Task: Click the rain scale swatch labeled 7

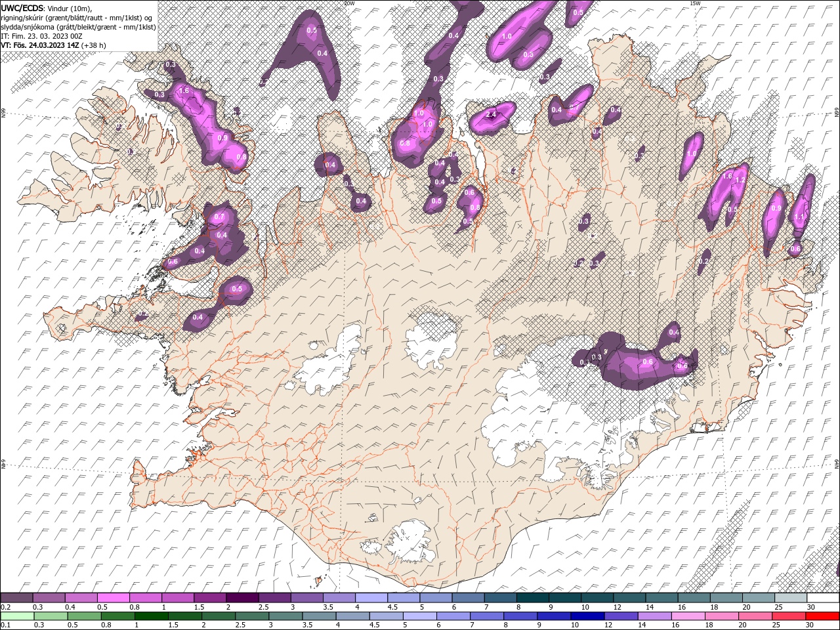Action: coord(487,616)
